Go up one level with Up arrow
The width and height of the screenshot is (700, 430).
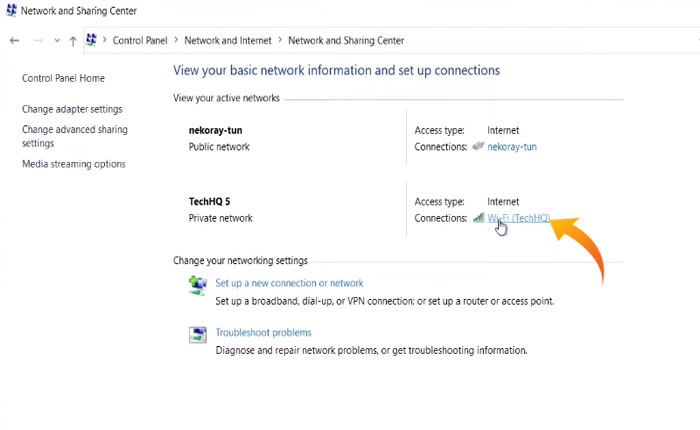73,40
